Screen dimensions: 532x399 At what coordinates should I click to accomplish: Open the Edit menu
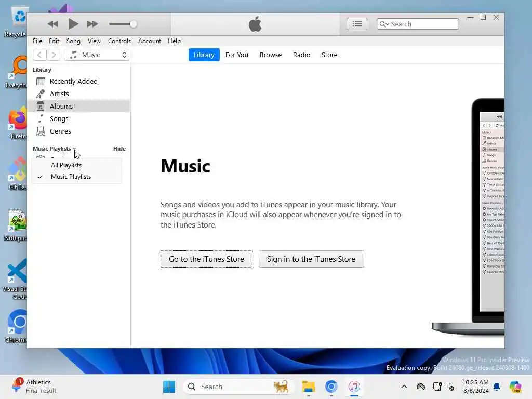[54, 41]
